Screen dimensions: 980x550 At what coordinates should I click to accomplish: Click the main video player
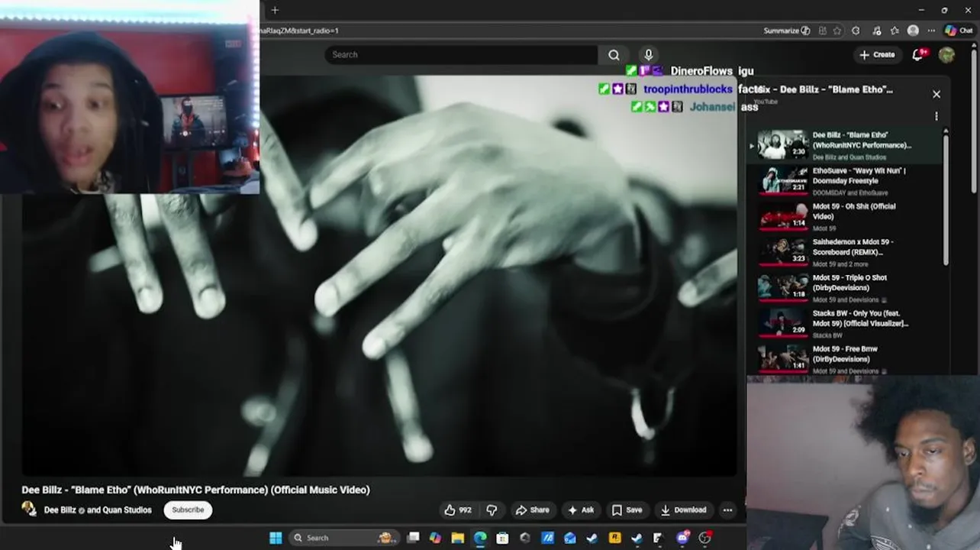click(x=379, y=275)
